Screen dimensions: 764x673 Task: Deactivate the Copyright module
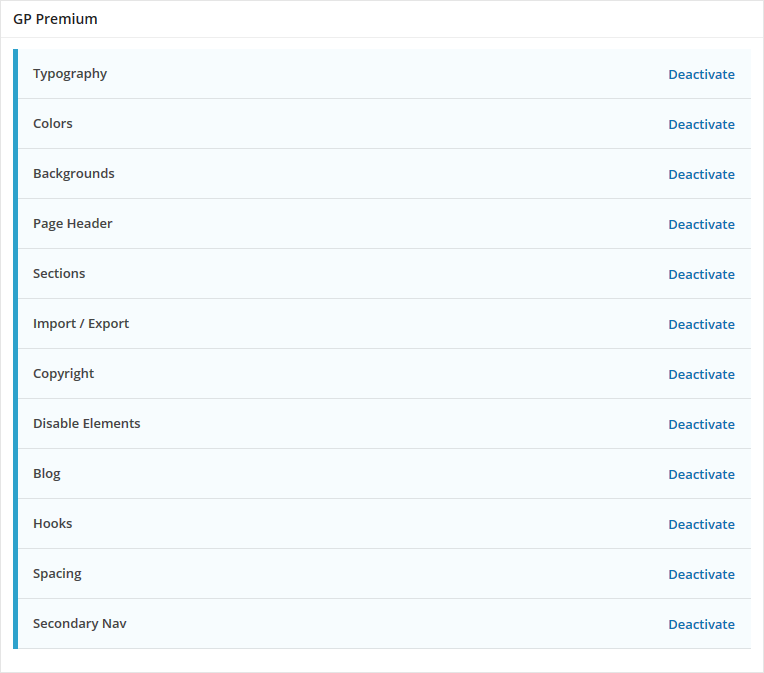pos(701,375)
